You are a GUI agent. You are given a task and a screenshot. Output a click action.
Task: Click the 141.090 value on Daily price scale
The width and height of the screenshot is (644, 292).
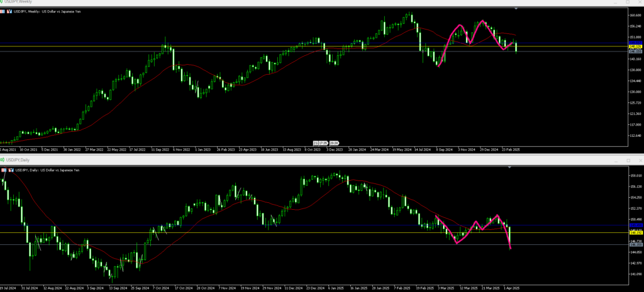point(635,274)
